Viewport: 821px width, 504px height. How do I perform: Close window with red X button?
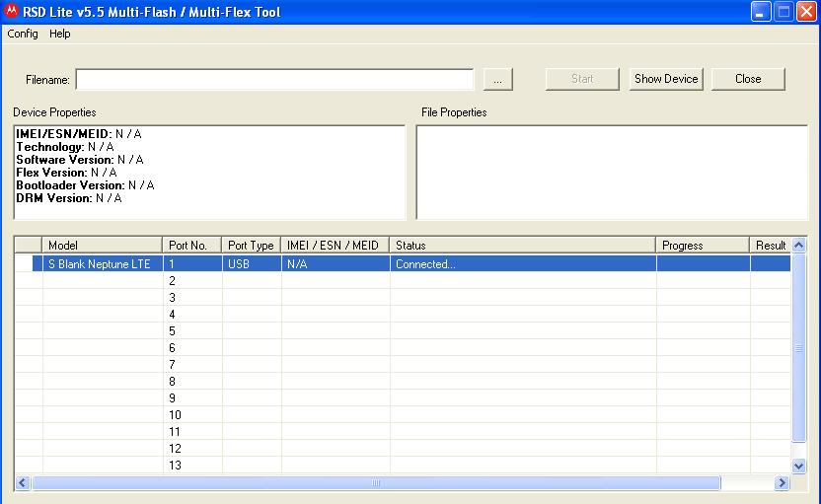click(807, 12)
